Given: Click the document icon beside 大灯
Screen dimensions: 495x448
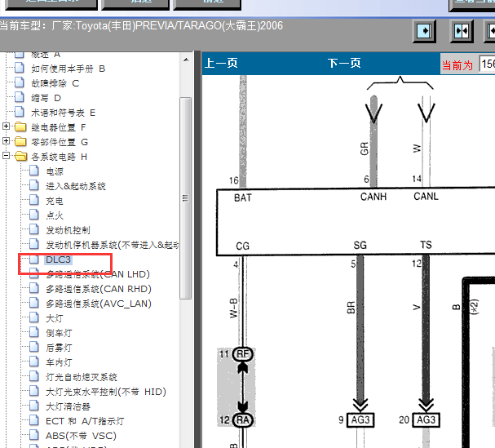Looking at the screenshot, I should coord(34,317).
